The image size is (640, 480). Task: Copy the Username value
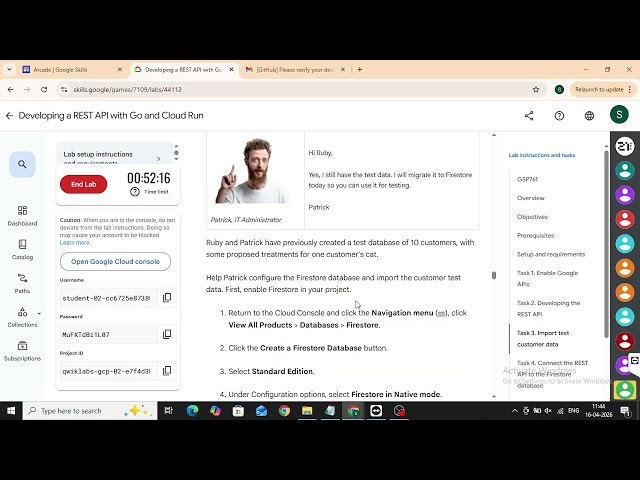tap(167, 298)
